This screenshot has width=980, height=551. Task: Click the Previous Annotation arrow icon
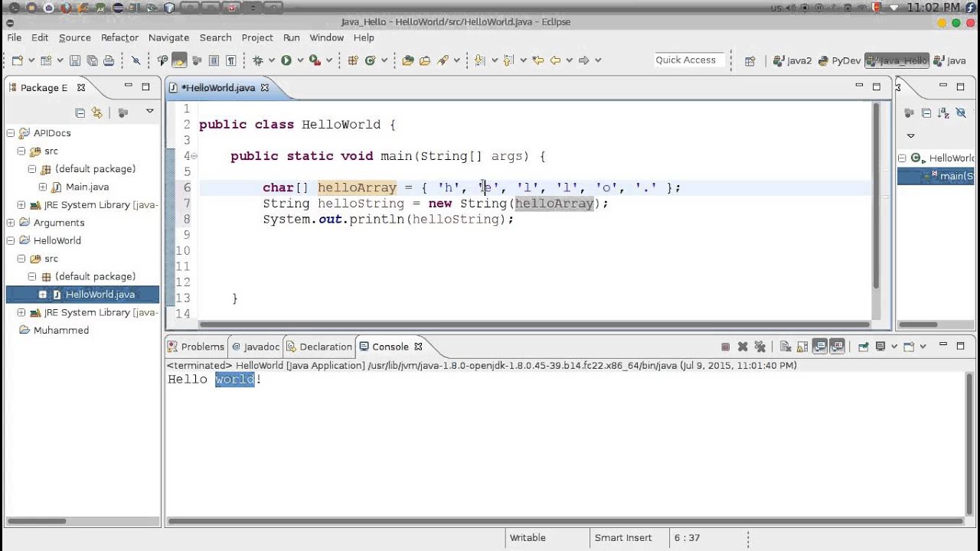click(507, 60)
